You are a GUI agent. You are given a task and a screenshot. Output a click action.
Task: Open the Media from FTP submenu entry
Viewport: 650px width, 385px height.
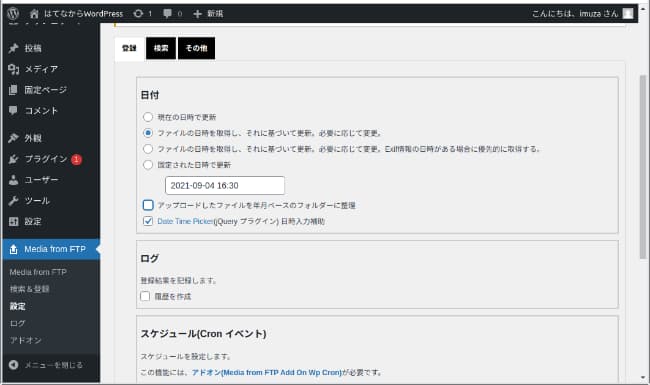click(38, 272)
